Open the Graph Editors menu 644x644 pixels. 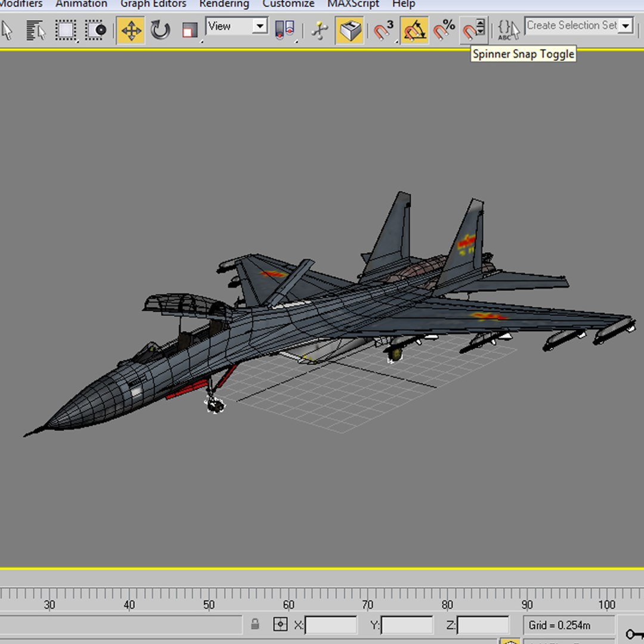tap(153, 4)
